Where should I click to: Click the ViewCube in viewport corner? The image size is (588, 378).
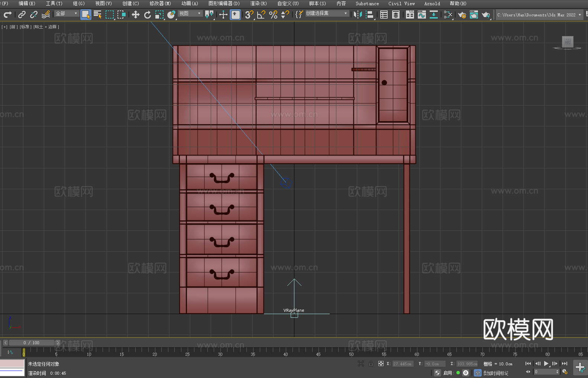(x=567, y=42)
